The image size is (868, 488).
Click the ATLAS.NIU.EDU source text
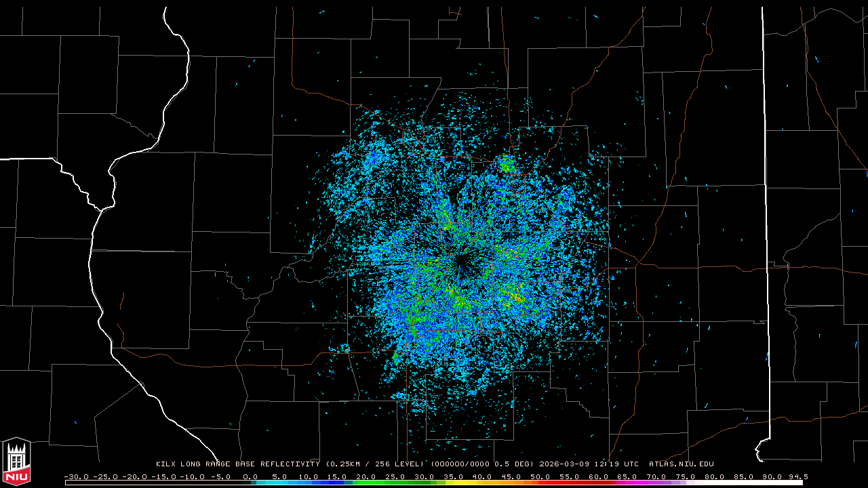[x=682, y=464]
